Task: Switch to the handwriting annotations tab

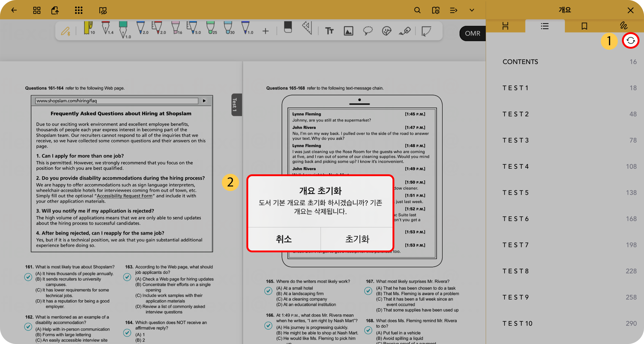Action: coord(624,26)
